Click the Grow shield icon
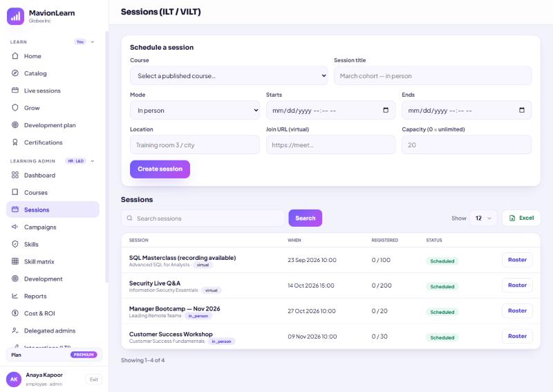Viewport: 553px width, 392px height. click(15, 108)
